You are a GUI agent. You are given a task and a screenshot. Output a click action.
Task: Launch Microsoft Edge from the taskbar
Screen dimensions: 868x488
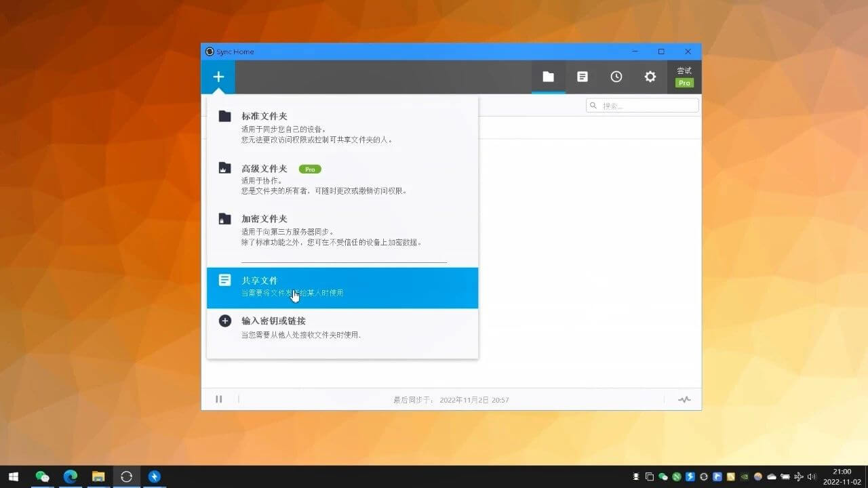(x=70, y=476)
